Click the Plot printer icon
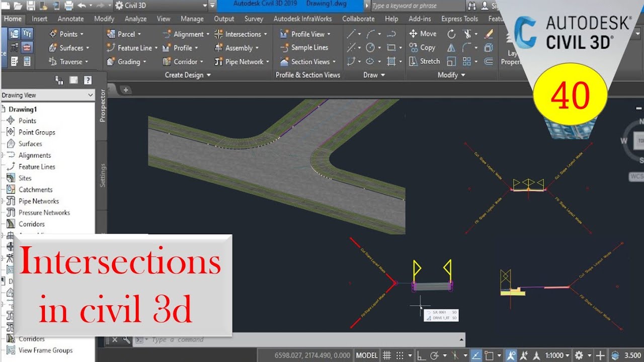This screenshot has width=644, height=362. coord(69,6)
